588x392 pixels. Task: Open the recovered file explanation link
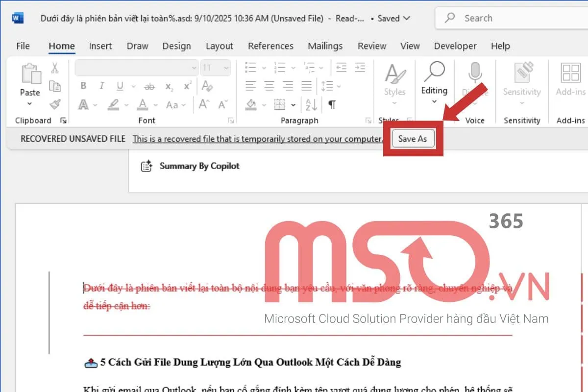[257, 139]
